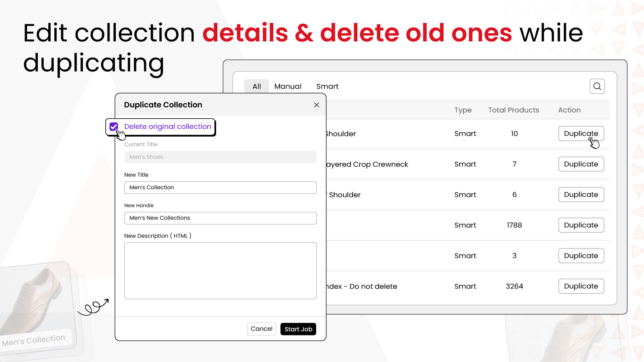Switch to the Manual tab
The height and width of the screenshot is (362, 644).
tap(288, 86)
